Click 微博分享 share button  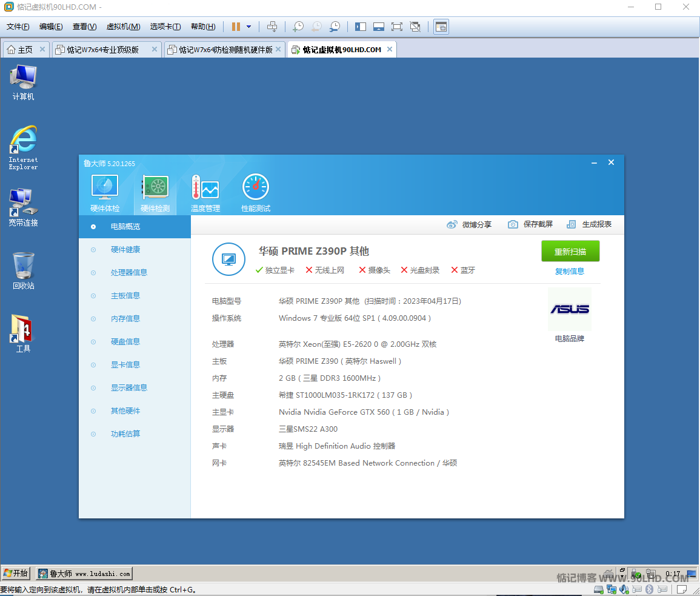pos(469,224)
